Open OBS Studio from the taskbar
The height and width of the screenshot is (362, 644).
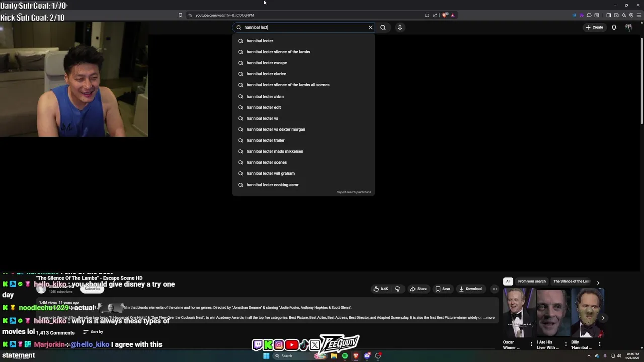pos(378,356)
